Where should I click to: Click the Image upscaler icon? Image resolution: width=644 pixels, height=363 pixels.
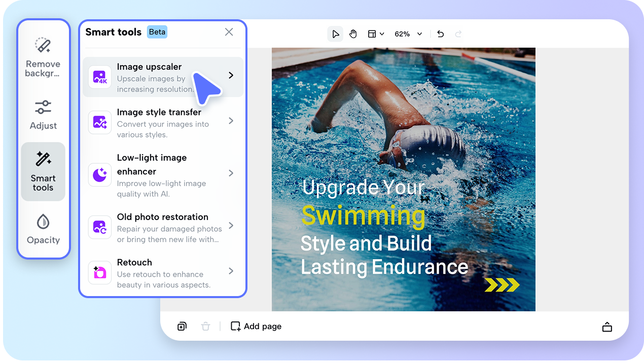click(99, 77)
